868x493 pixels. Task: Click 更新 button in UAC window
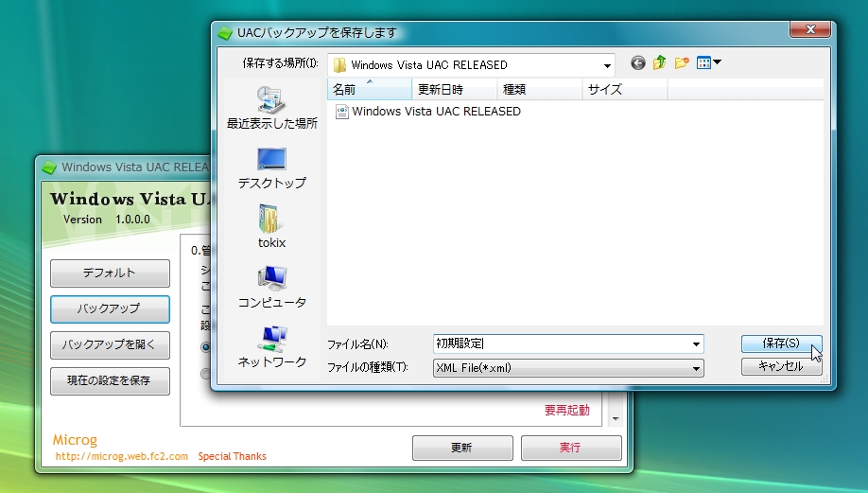pyautogui.click(x=462, y=448)
